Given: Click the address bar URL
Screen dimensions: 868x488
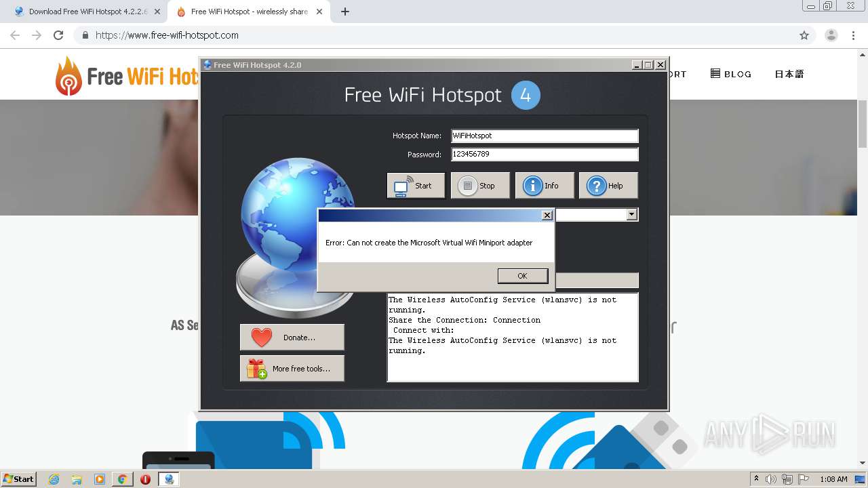Looking at the screenshot, I should pos(167,35).
